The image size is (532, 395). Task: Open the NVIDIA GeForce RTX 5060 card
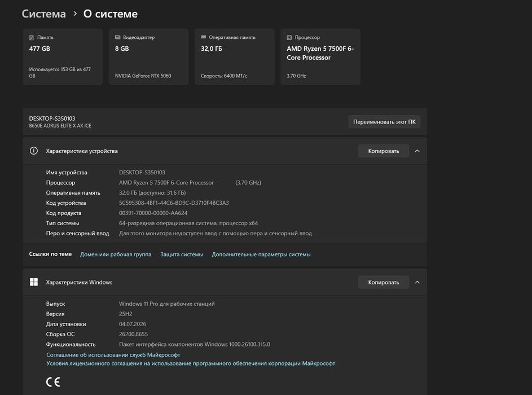(148, 56)
